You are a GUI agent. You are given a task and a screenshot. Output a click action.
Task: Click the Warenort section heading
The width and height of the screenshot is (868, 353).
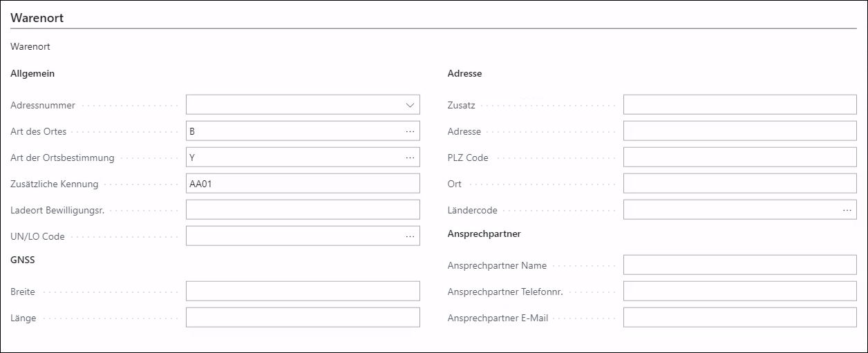(x=37, y=19)
